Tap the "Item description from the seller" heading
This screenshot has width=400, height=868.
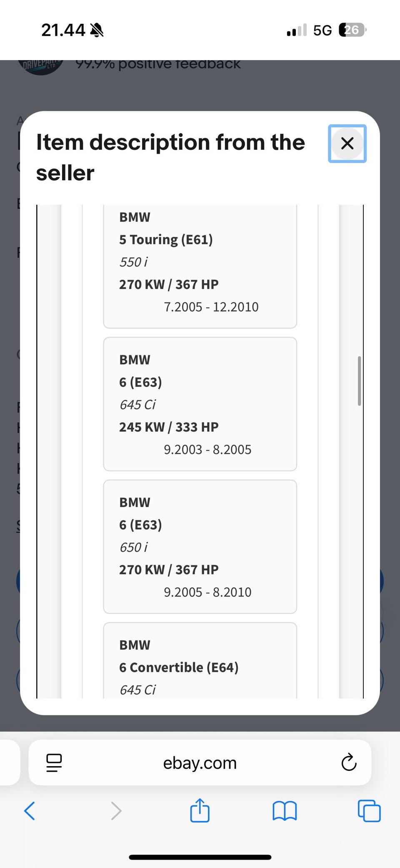point(170,157)
